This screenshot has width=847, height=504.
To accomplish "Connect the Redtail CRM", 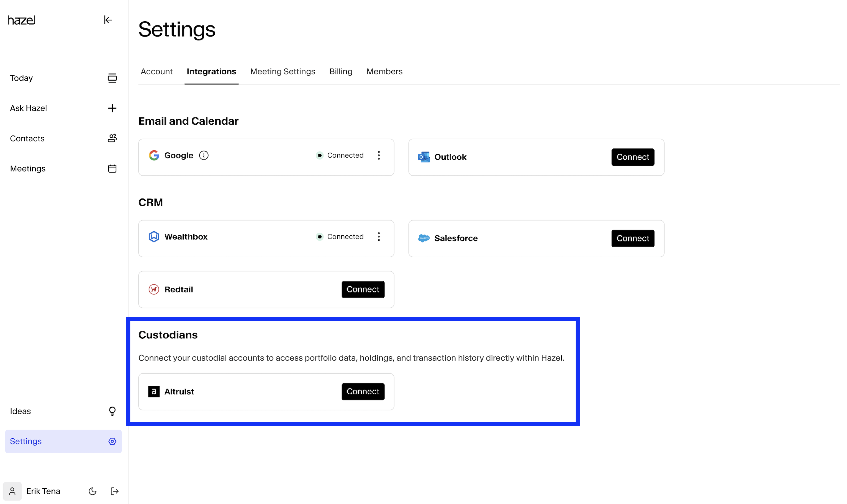I will coord(363,289).
